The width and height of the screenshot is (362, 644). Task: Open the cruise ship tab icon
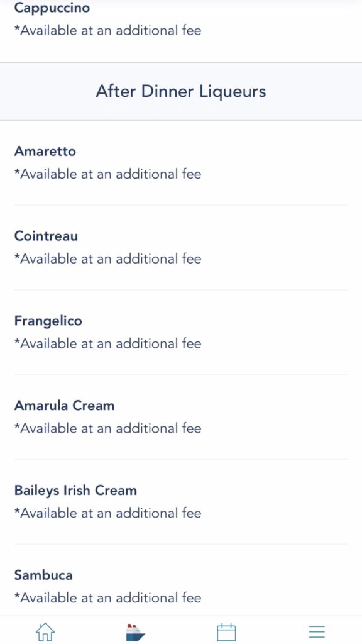pos(136,632)
